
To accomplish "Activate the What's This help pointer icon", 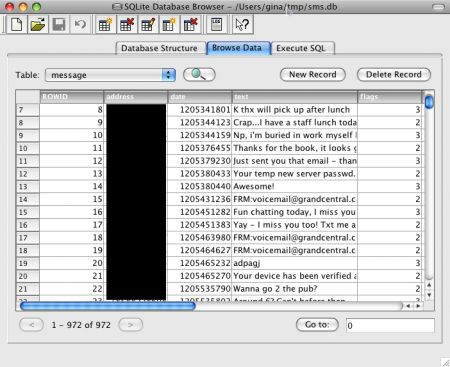I will (242, 25).
